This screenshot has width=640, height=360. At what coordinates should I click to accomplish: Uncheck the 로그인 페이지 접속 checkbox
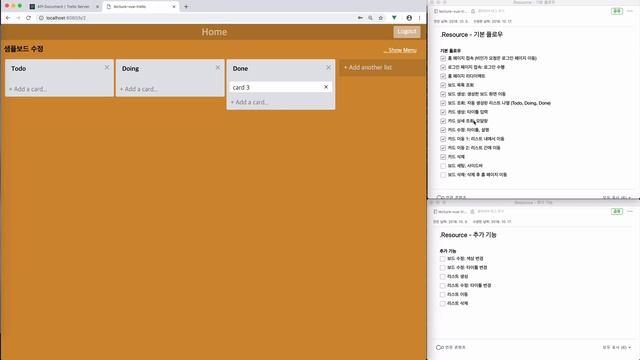(x=443, y=67)
